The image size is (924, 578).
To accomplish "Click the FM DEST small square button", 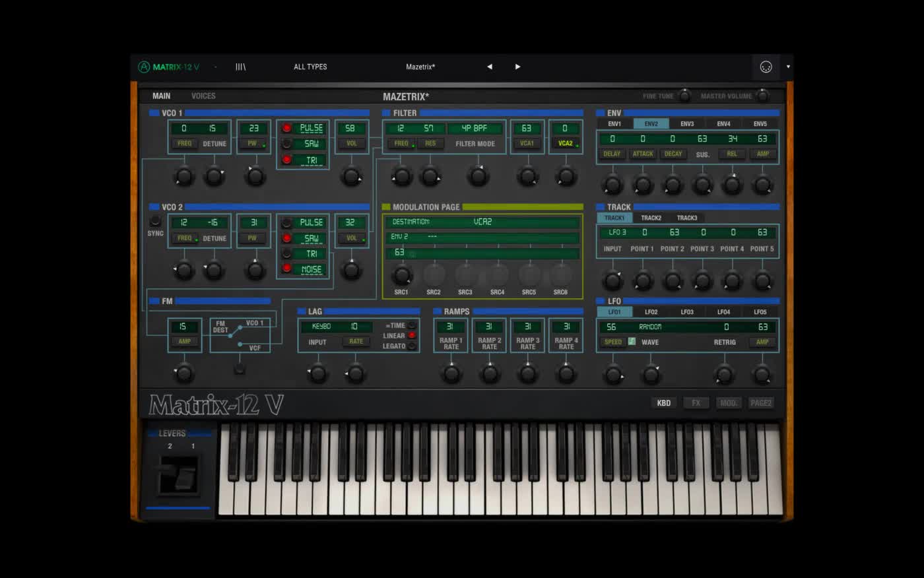I will [240, 369].
